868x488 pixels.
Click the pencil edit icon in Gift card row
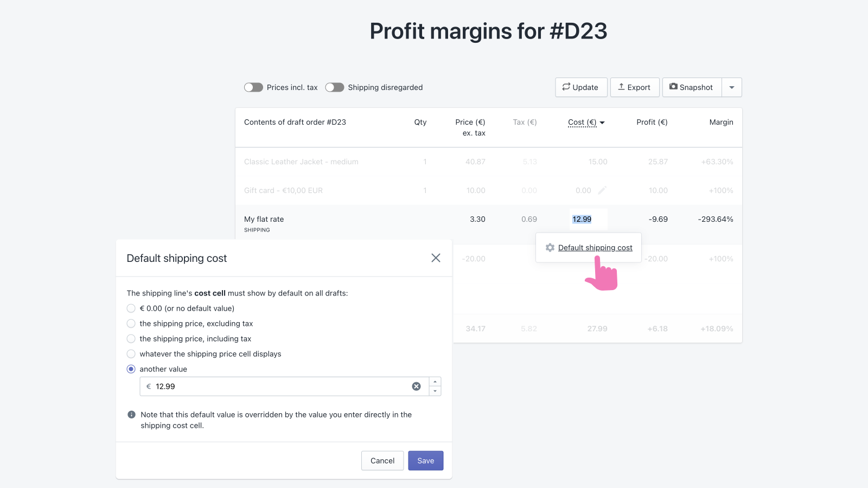(602, 190)
